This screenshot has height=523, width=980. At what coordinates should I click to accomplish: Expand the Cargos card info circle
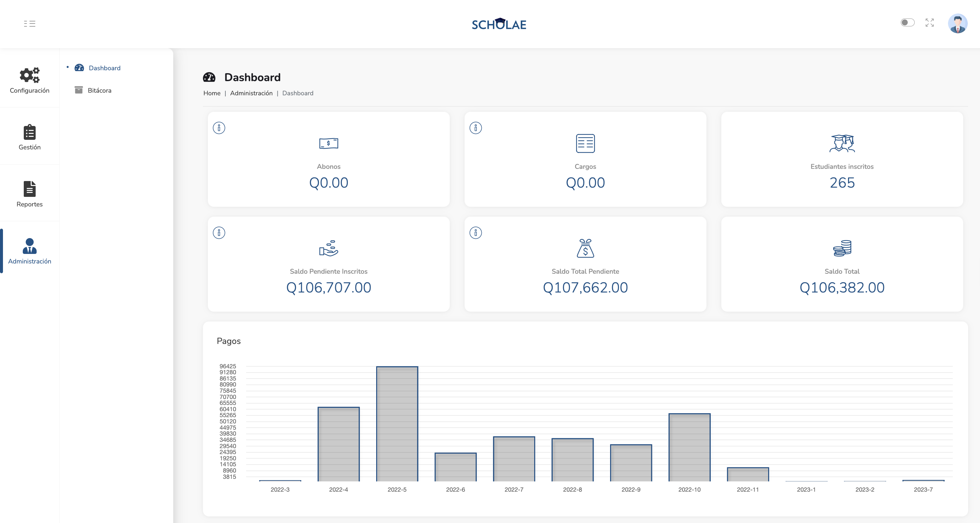pos(475,128)
